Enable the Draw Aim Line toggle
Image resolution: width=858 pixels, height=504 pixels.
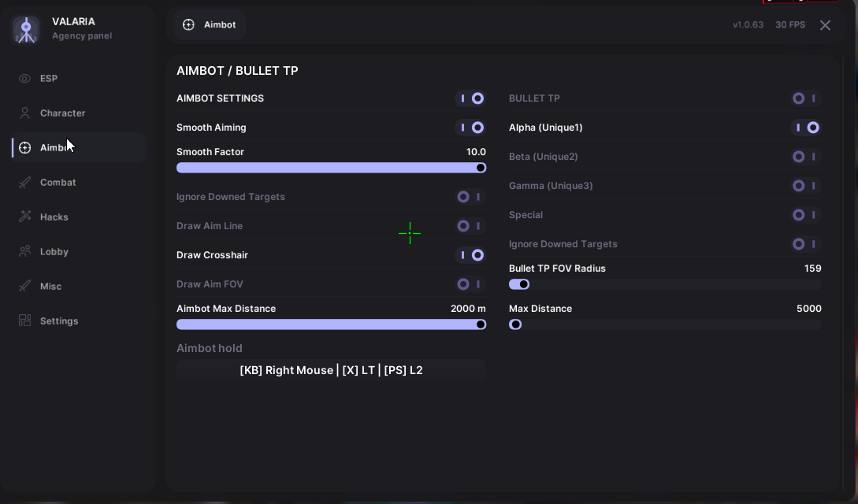[x=470, y=226]
